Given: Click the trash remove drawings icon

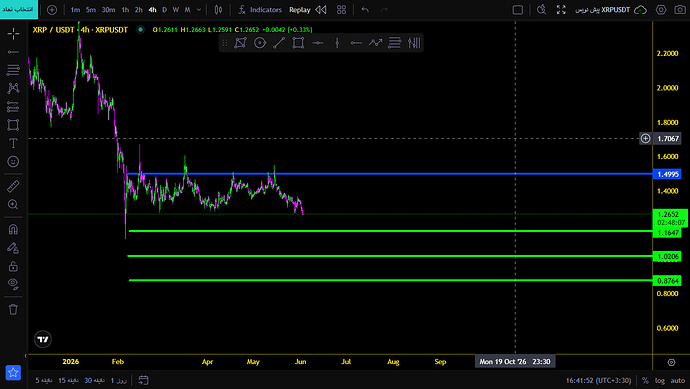Looking at the screenshot, I should point(13,309).
